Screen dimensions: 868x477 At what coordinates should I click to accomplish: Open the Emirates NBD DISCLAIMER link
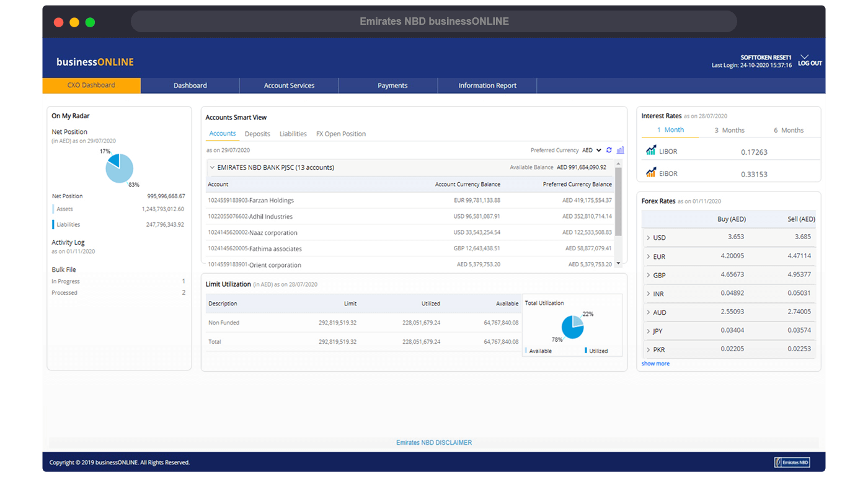[x=434, y=442]
